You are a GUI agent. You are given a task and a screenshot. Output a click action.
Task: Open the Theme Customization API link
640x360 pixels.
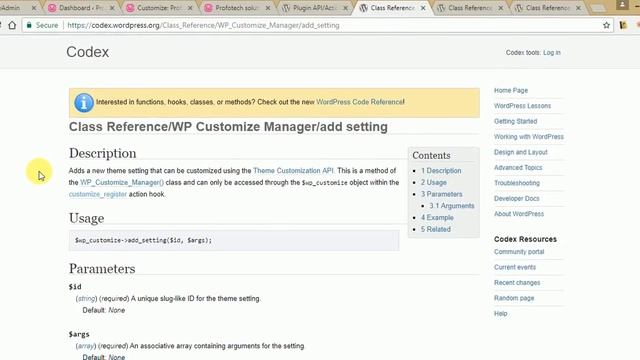coord(293,171)
